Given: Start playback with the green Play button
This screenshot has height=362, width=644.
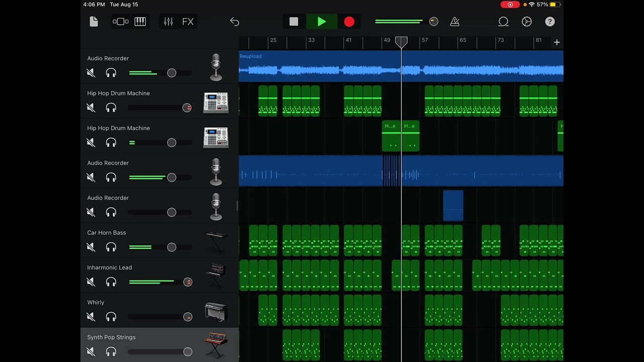Looking at the screenshot, I should [x=321, y=22].
